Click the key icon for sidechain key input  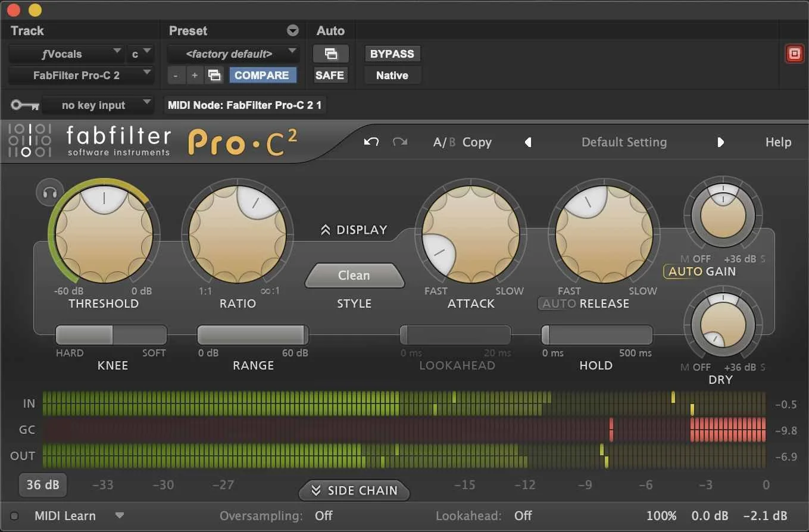tap(24, 105)
